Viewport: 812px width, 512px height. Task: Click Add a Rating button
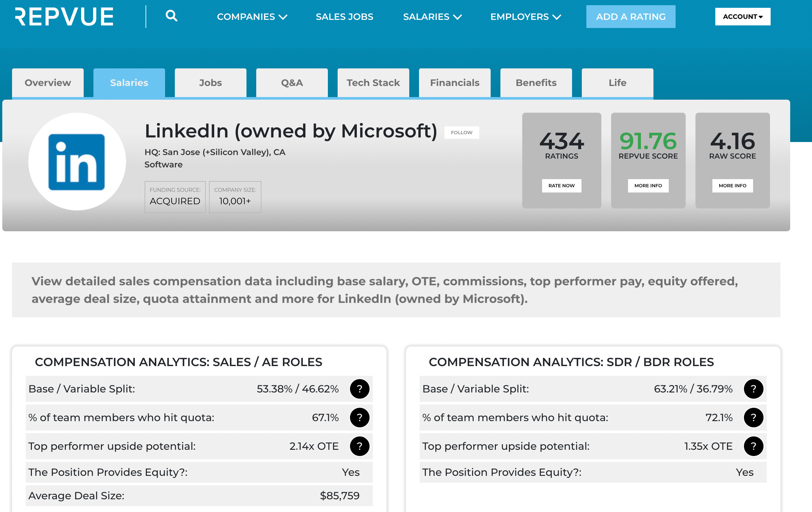point(631,17)
